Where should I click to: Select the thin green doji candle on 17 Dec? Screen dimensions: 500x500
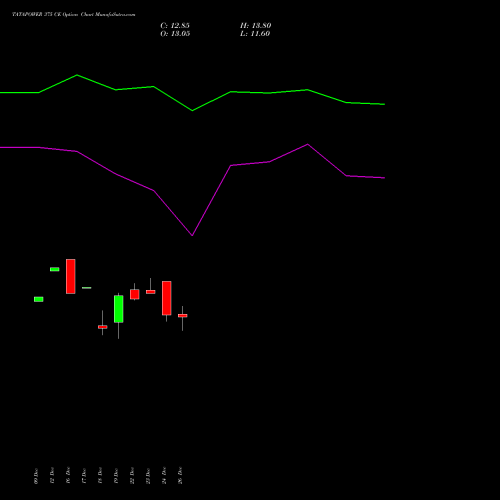coord(87,288)
